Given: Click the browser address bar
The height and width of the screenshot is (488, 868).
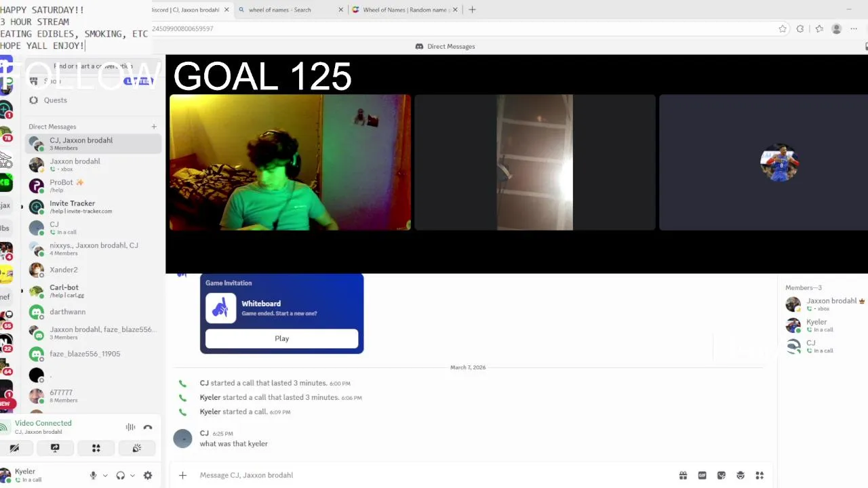Looking at the screenshot, I should (461, 28).
